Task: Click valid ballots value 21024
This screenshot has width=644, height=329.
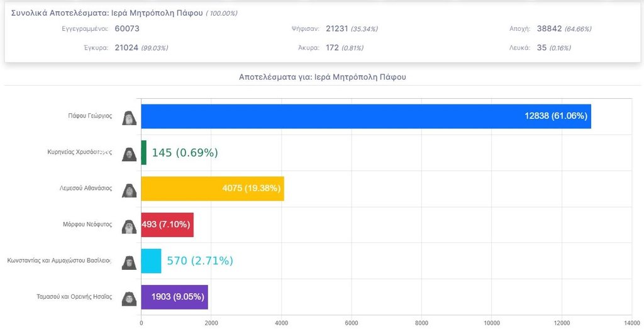Action: tap(126, 48)
